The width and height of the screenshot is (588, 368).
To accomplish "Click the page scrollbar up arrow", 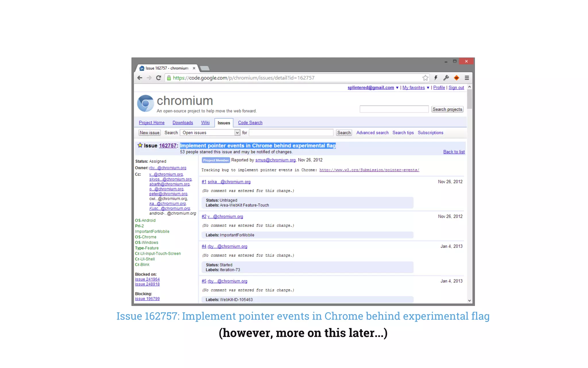I will (x=469, y=87).
